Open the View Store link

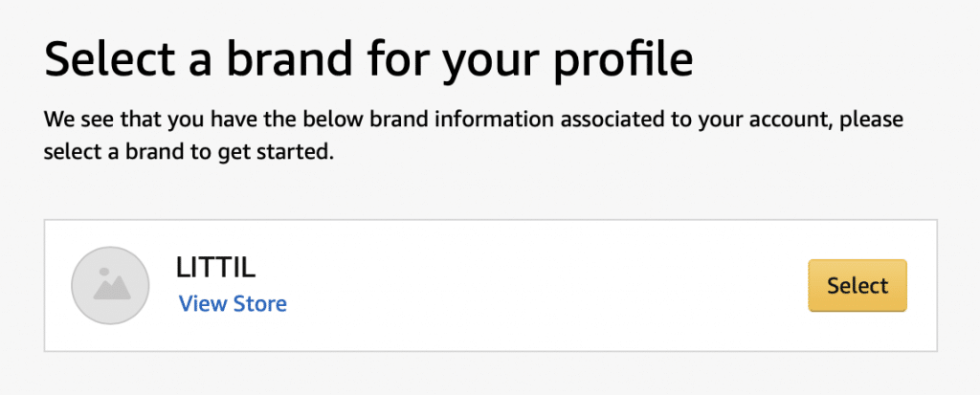point(233,304)
